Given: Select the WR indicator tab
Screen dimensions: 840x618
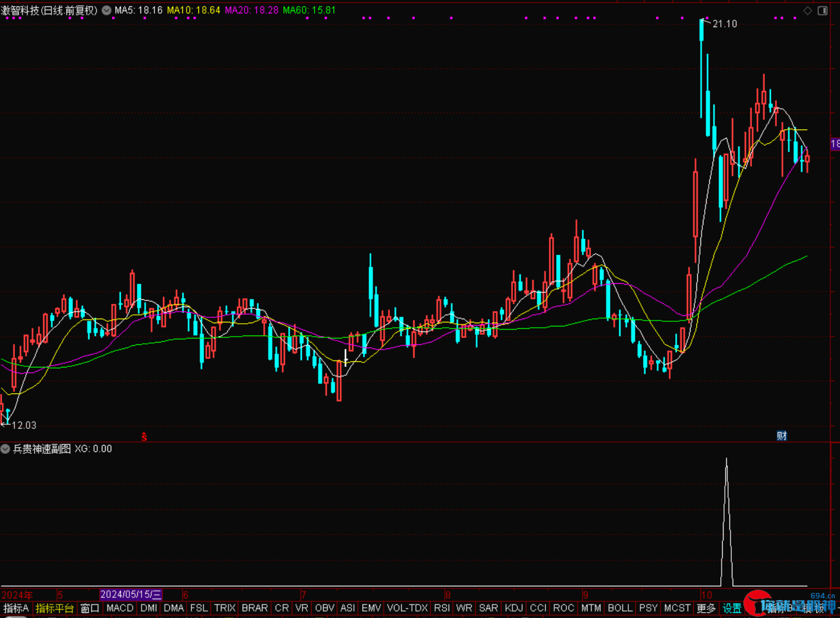Looking at the screenshot, I should point(464,608).
